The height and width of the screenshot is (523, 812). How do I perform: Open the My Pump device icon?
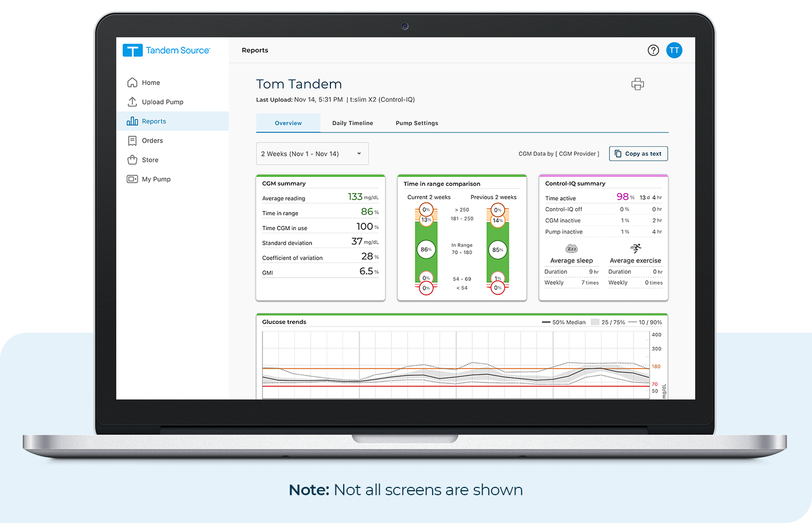132,179
